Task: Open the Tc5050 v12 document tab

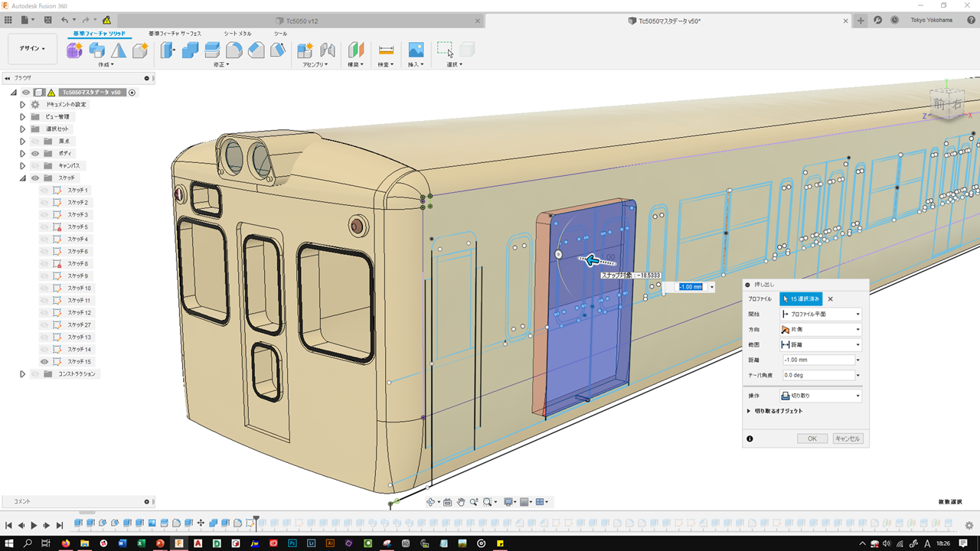Action: (x=302, y=21)
